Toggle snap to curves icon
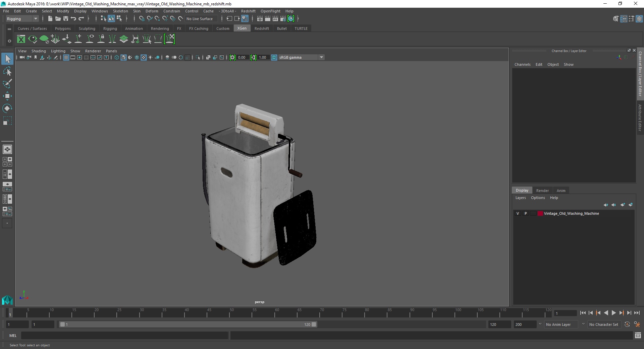This screenshot has width=644, height=349. pos(150,19)
